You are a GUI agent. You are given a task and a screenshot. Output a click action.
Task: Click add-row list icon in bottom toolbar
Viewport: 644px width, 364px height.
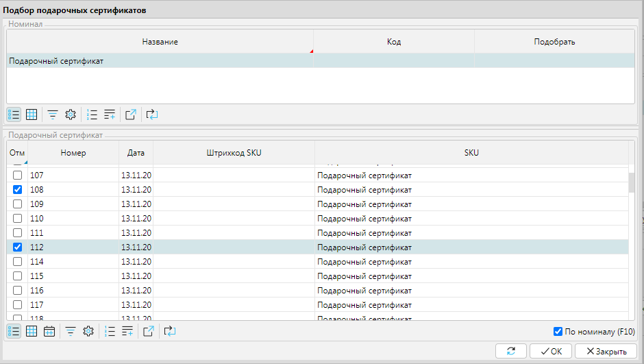tap(127, 331)
